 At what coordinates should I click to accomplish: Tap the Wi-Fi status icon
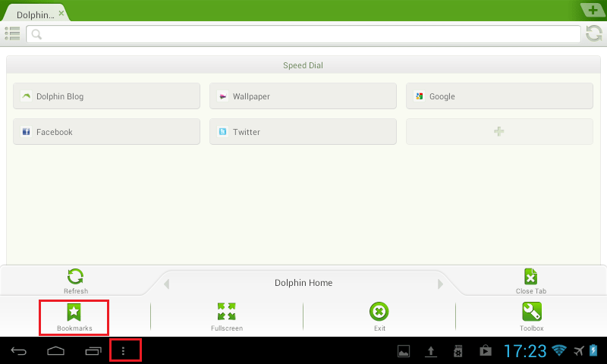[559, 350]
